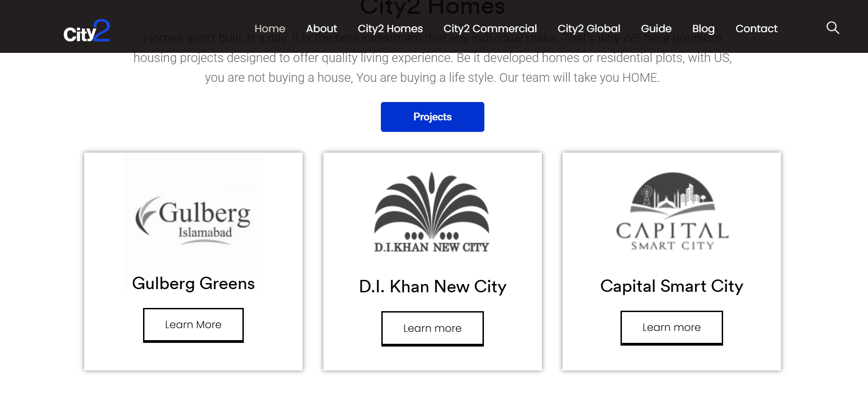Open the search magnifier icon
This screenshot has width=868, height=404.
point(833,28)
